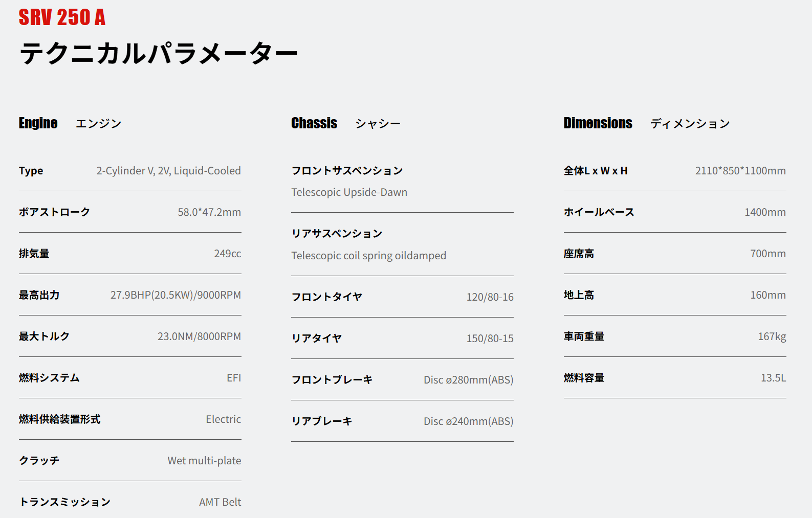
Task: Select the Engine section heading
Action: pyautogui.click(x=38, y=123)
